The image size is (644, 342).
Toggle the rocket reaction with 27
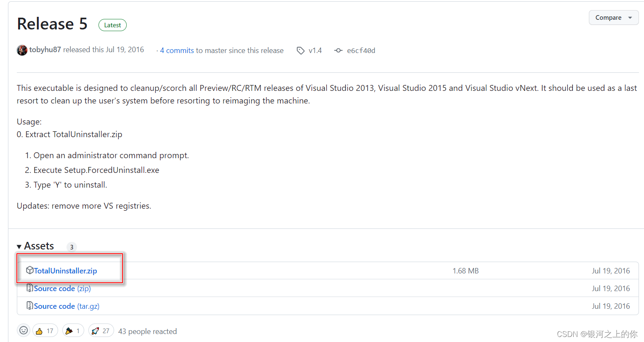click(101, 331)
